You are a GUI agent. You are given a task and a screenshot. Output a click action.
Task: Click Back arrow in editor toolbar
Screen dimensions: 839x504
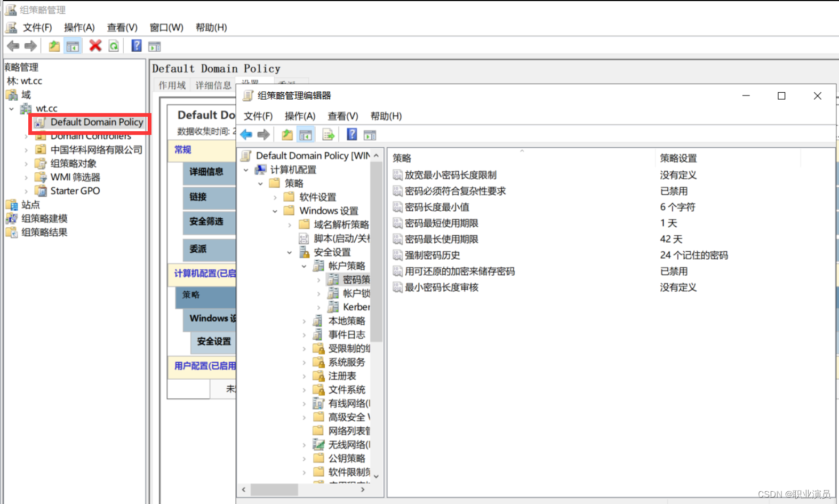[x=246, y=134]
